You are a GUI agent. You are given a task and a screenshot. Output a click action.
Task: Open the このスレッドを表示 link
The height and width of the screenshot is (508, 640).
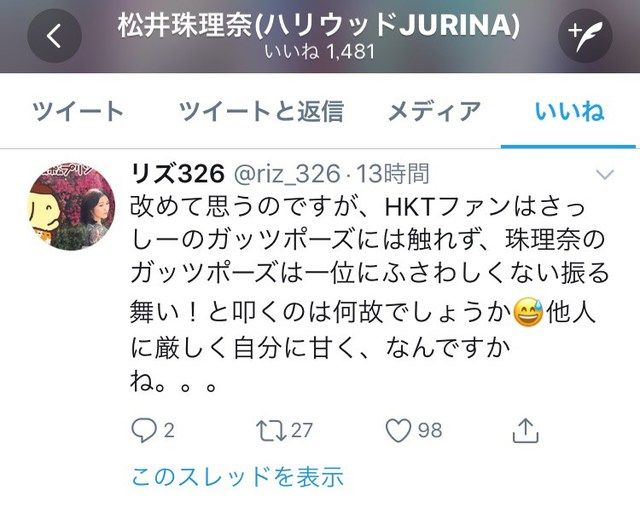[237, 476]
